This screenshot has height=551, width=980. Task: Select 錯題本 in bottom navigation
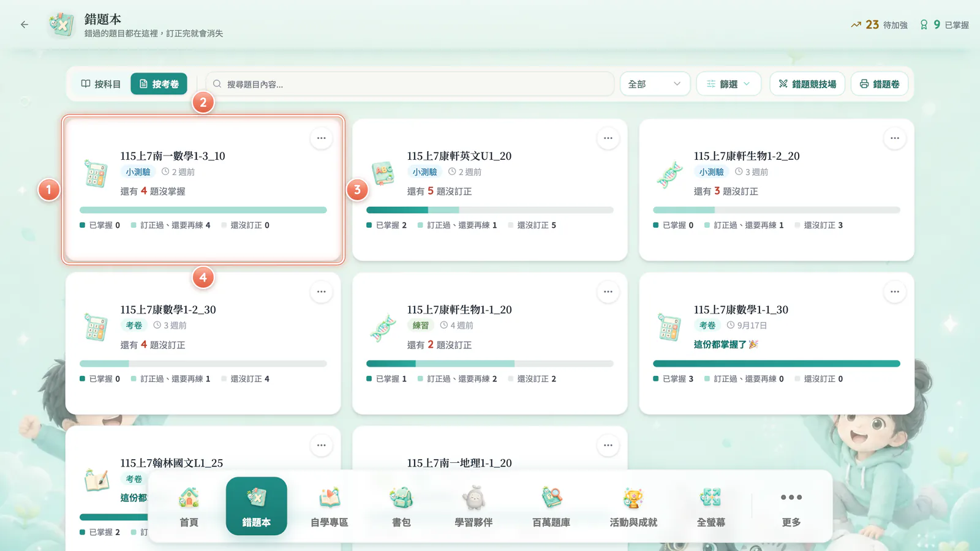point(256,506)
